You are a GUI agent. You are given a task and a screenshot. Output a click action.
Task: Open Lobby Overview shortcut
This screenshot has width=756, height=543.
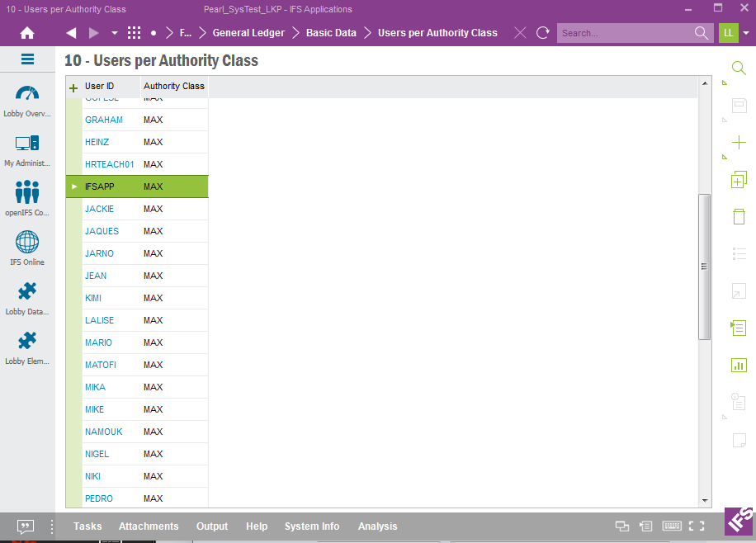click(x=27, y=102)
